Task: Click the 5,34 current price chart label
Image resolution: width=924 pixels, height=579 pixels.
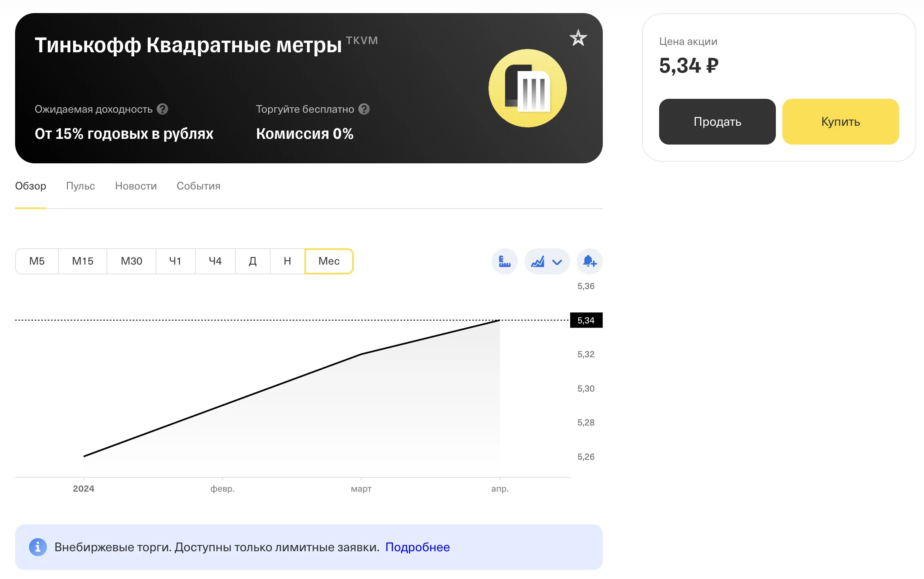Action: point(586,320)
